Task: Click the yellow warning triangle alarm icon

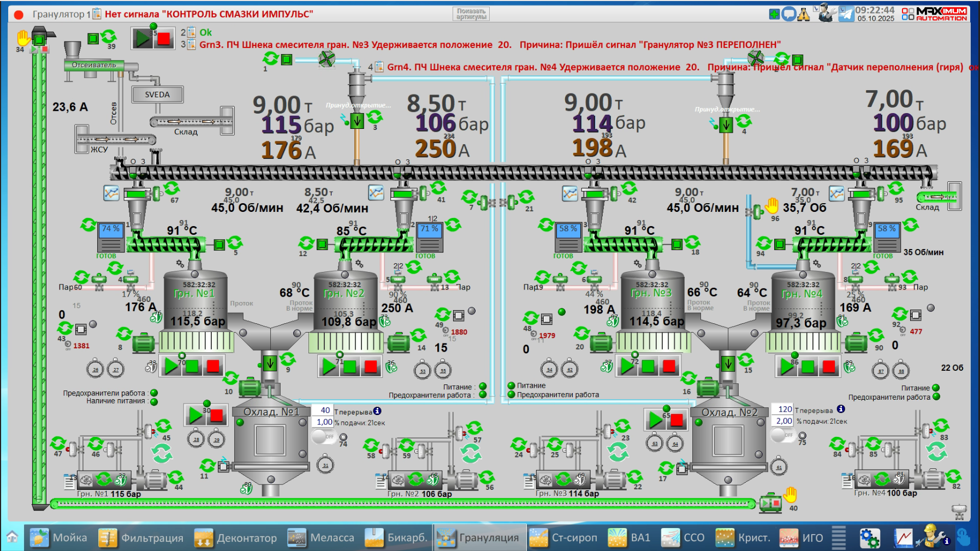Action: tap(803, 14)
